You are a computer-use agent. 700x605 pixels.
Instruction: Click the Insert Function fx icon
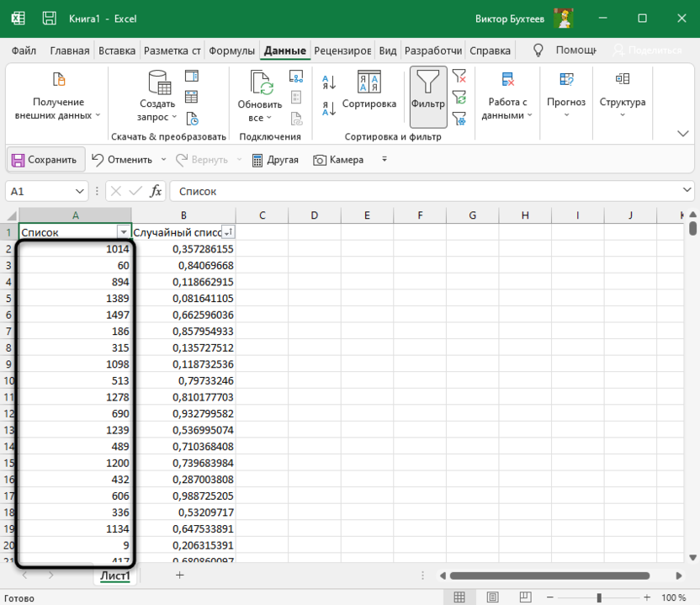[156, 191]
